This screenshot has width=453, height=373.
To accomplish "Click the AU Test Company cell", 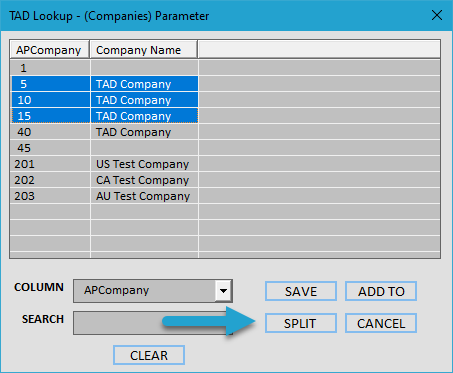I will click(x=144, y=196).
